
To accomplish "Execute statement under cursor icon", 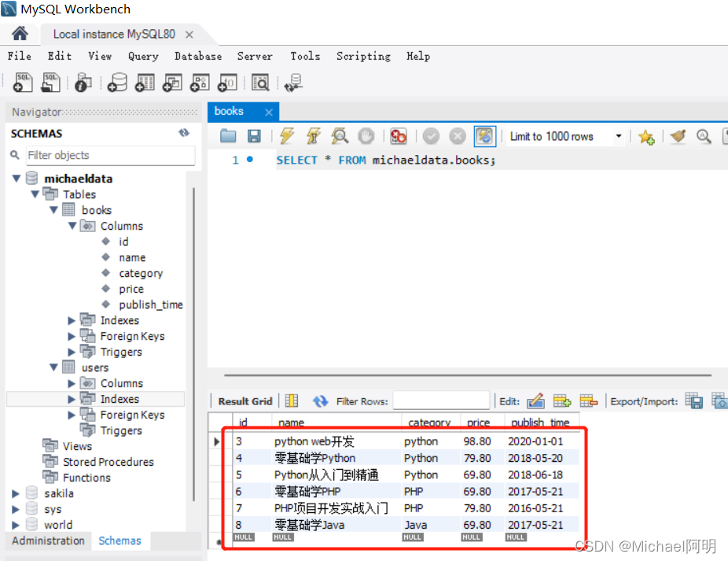I will (x=314, y=136).
